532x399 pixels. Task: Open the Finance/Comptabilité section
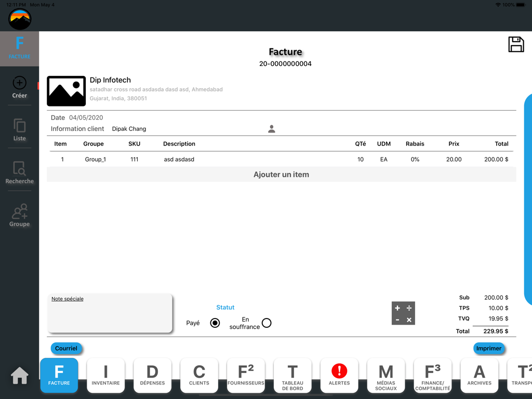(x=433, y=375)
